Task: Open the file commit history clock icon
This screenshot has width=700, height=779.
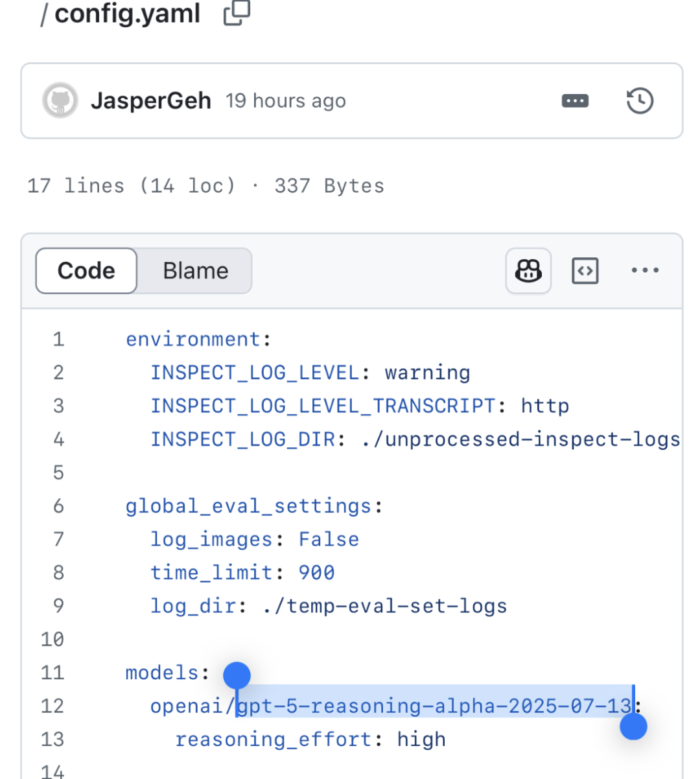Action: pyautogui.click(x=640, y=101)
